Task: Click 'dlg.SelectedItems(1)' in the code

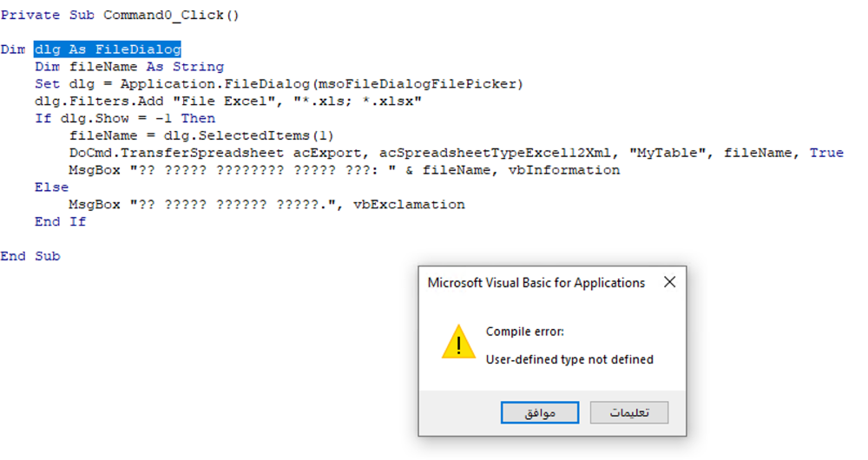Action: [248, 135]
